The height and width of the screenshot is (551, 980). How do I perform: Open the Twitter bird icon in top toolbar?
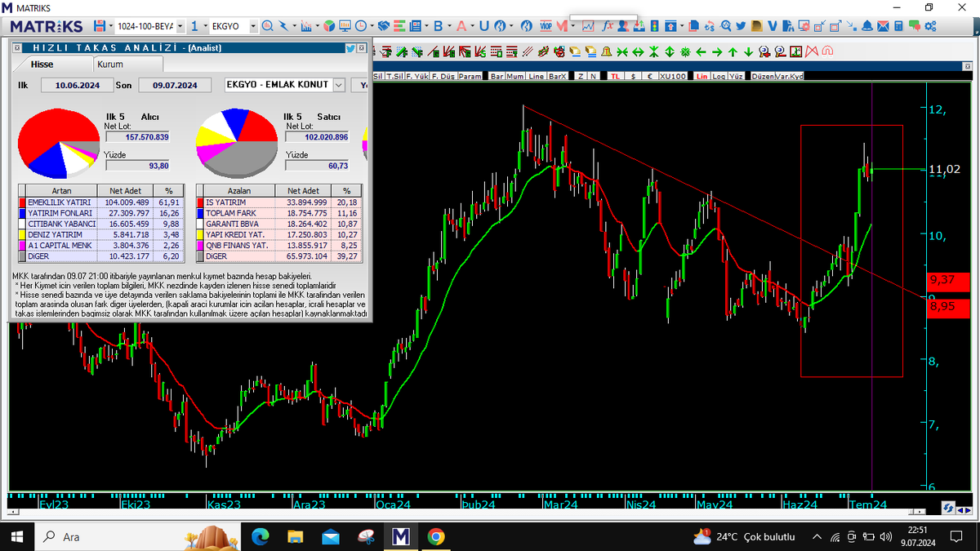click(x=741, y=26)
